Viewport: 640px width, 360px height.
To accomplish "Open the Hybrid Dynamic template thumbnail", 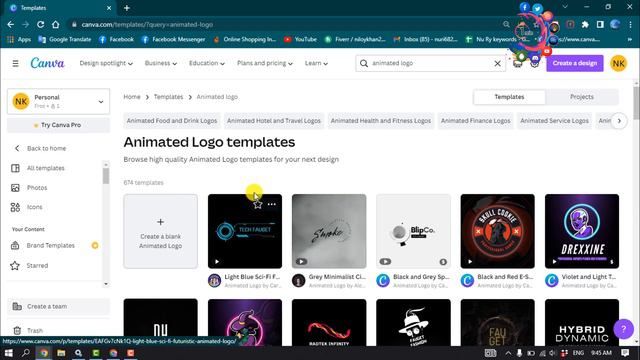I will click(x=582, y=322).
